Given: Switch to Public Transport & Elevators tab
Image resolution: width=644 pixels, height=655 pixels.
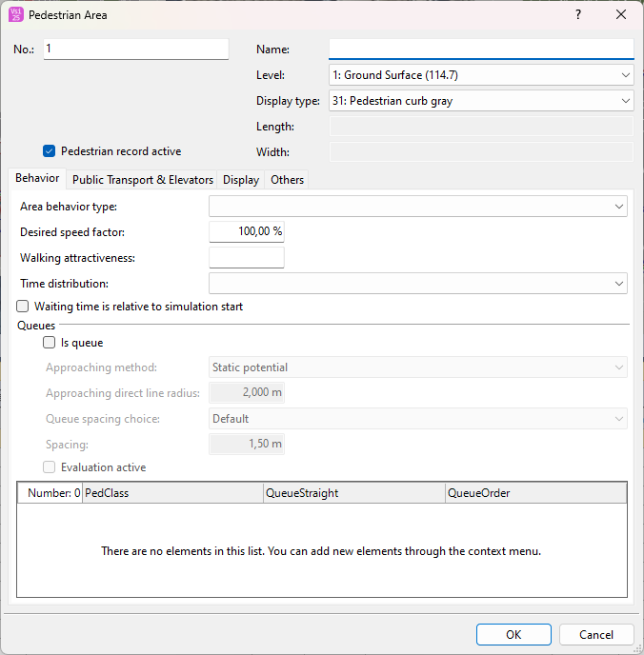Looking at the screenshot, I should click(143, 180).
